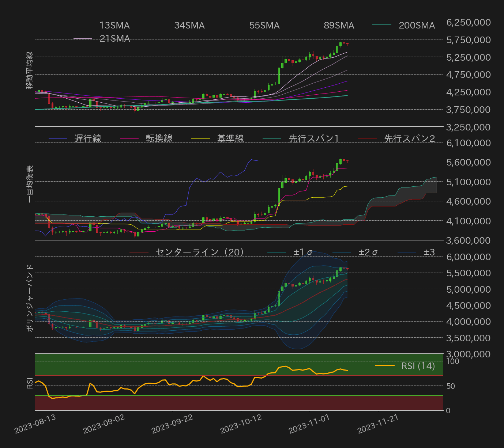The height and width of the screenshot is (448, 504).
Task: Select the 21SMA legend entry
Action: tap(114, 39)
